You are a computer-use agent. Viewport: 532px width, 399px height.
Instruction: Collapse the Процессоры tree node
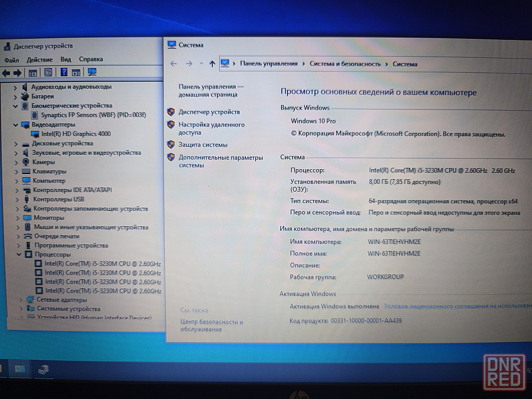(x=15, y=255)
